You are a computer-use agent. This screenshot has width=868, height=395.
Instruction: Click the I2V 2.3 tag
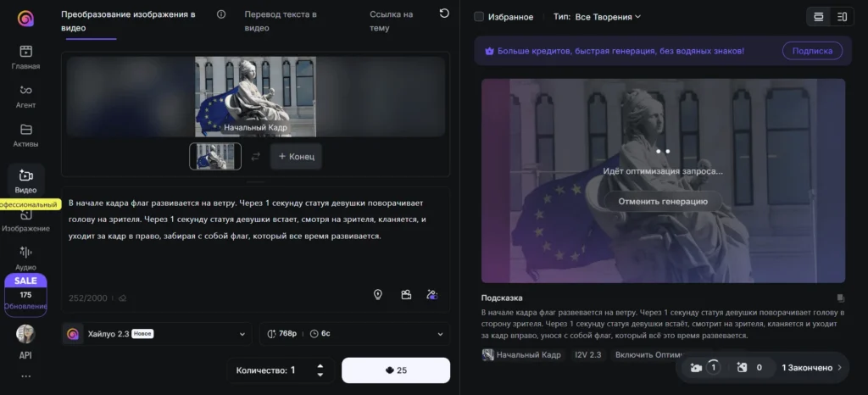pyautogui.click(x=588, y=354)
